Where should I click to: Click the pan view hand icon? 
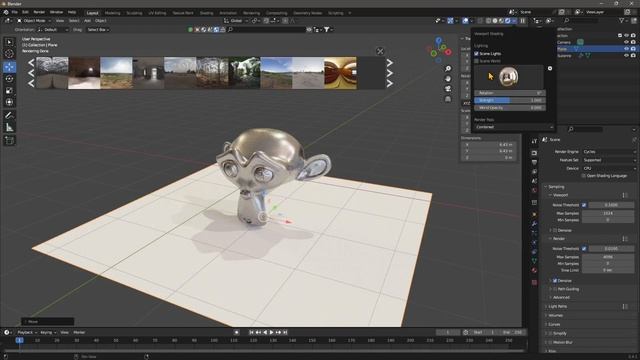[x=448, y=78]
